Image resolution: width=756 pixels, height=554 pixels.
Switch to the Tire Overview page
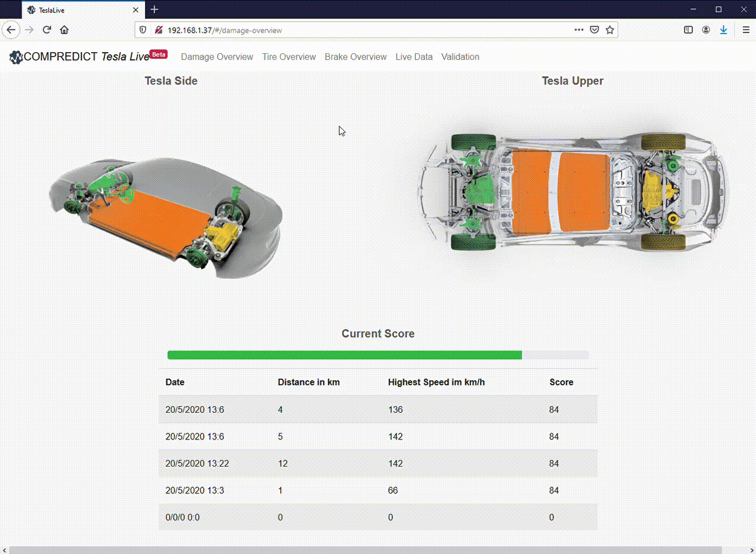click(x=289, y=56)
